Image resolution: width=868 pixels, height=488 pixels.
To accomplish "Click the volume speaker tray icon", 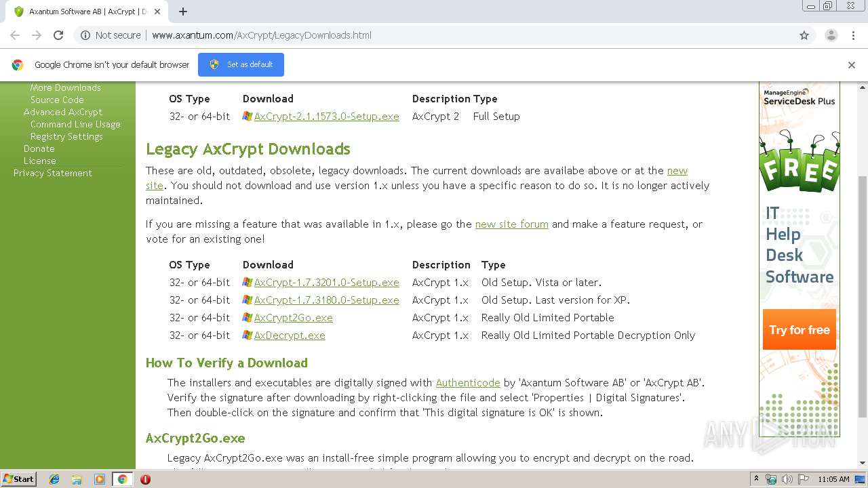I will 787,479.
